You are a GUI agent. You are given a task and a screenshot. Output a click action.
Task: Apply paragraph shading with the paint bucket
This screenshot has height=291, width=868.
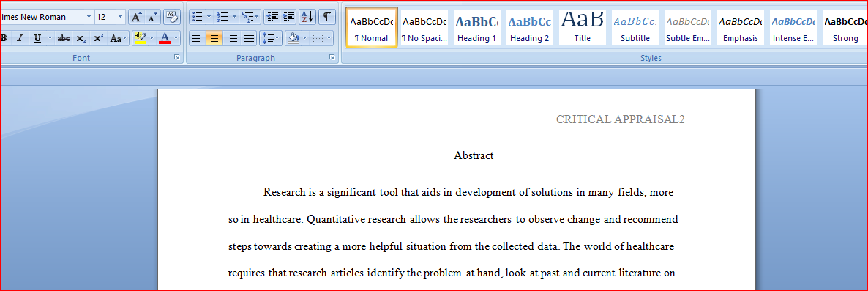coord(294,38)
